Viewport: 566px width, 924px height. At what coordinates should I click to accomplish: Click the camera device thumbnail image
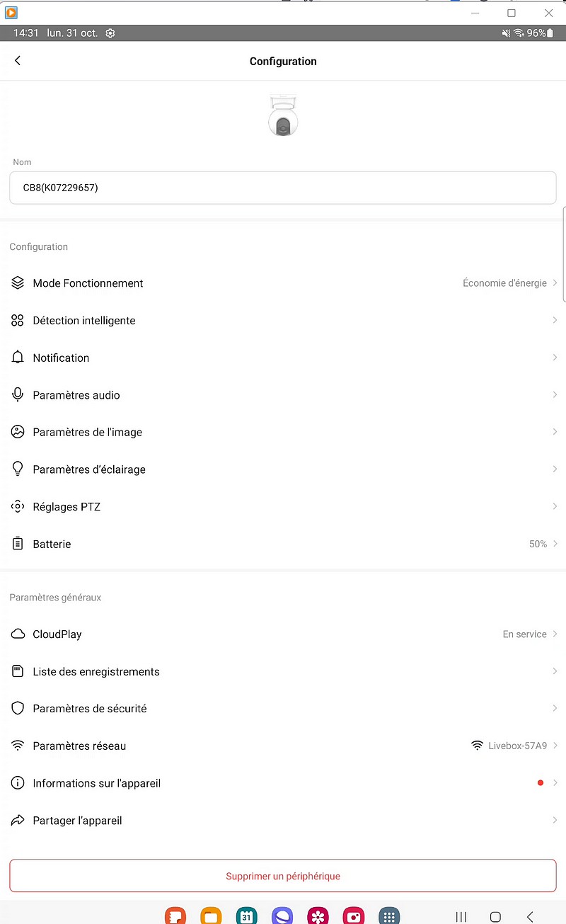tap(283, 115)
